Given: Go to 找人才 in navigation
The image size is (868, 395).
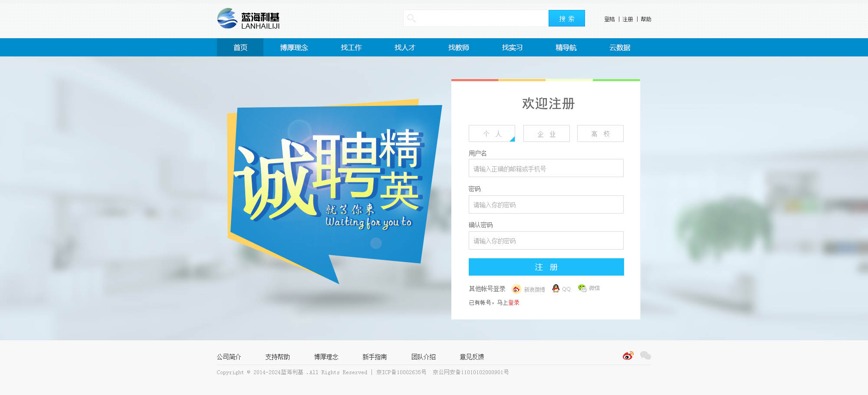Looking at the screenshot, I should click(405, 47).
